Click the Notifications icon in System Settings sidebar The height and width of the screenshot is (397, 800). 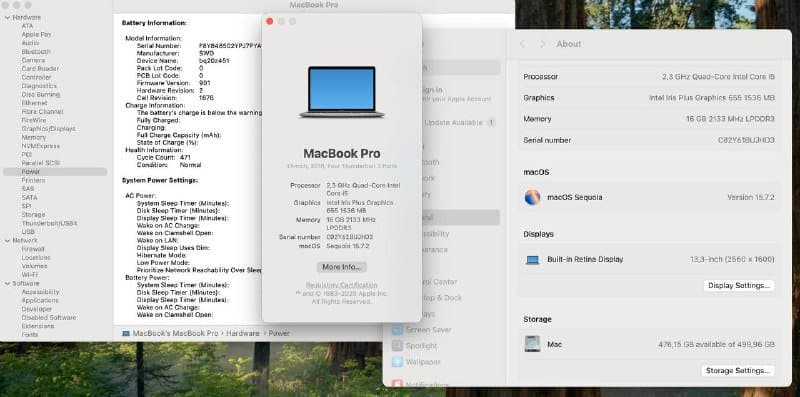tap(397, 383)
